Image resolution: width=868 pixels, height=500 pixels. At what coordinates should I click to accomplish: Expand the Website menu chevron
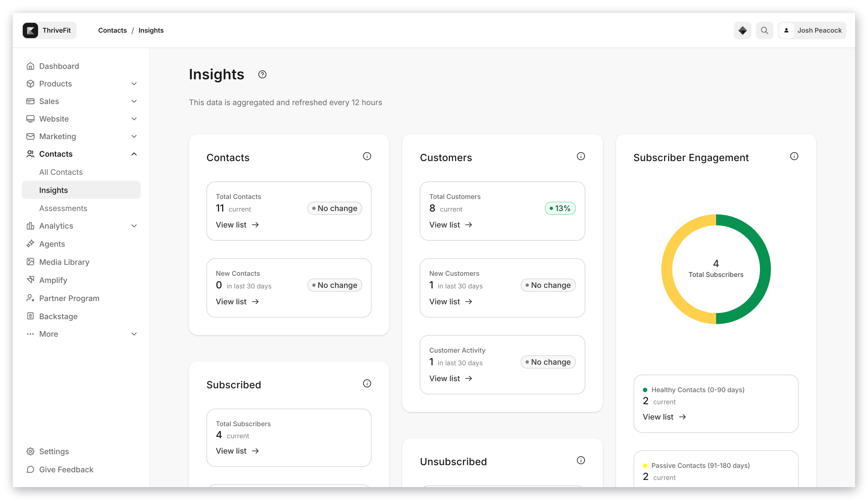(134, 119)
